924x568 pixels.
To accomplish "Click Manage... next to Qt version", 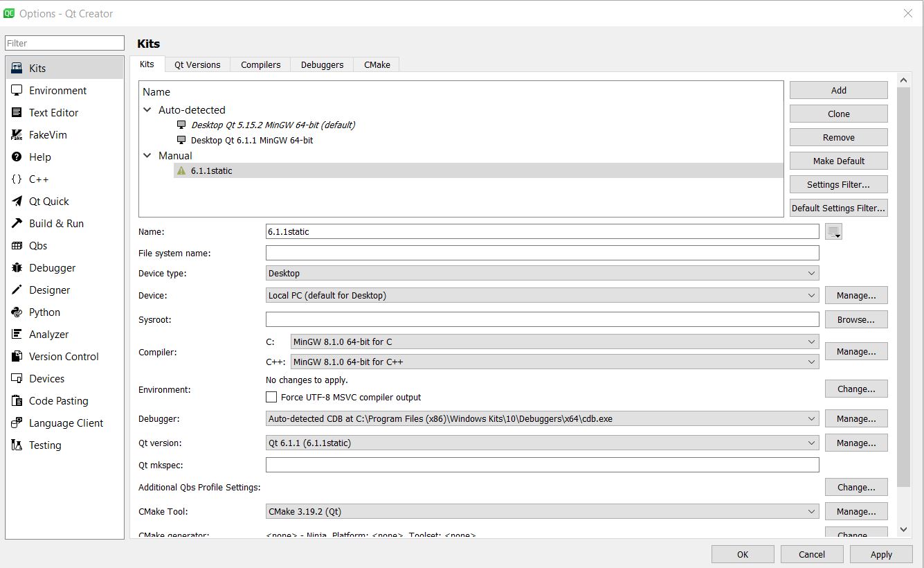I will coord(856,443).
